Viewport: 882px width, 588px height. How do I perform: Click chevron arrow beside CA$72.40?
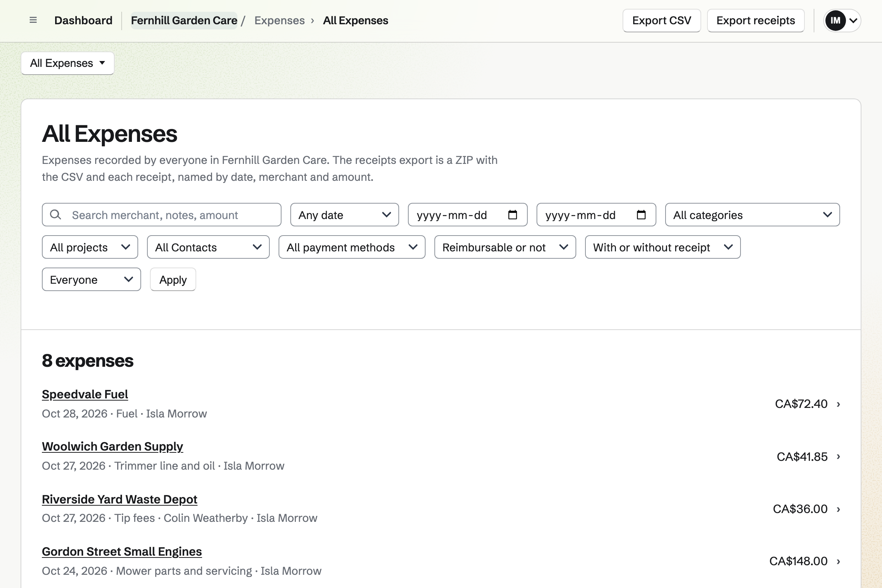pos(838,404)
